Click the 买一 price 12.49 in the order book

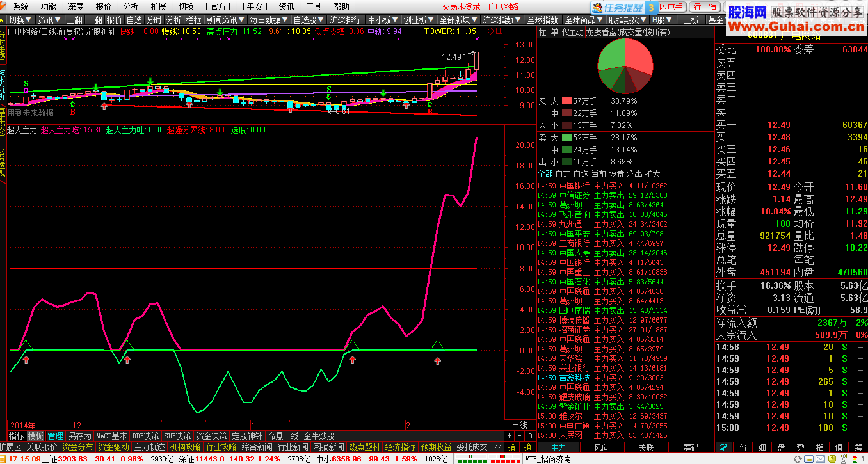[x=778, y=125]
